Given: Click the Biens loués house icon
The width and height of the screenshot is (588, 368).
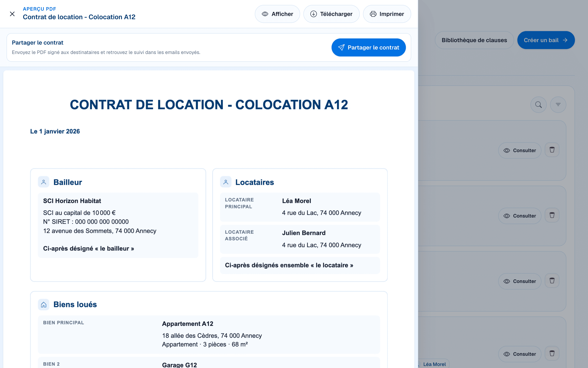Looking at the screenshot, I should (x=44, y=305).
